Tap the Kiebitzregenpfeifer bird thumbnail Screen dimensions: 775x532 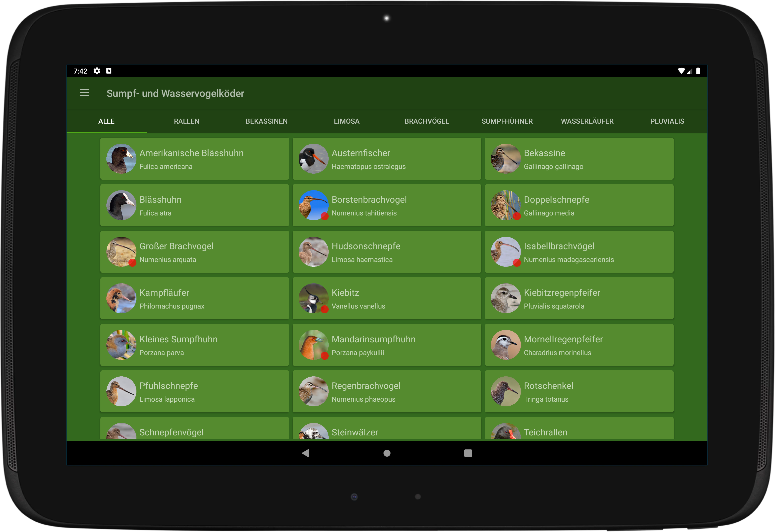click(506, 298)
